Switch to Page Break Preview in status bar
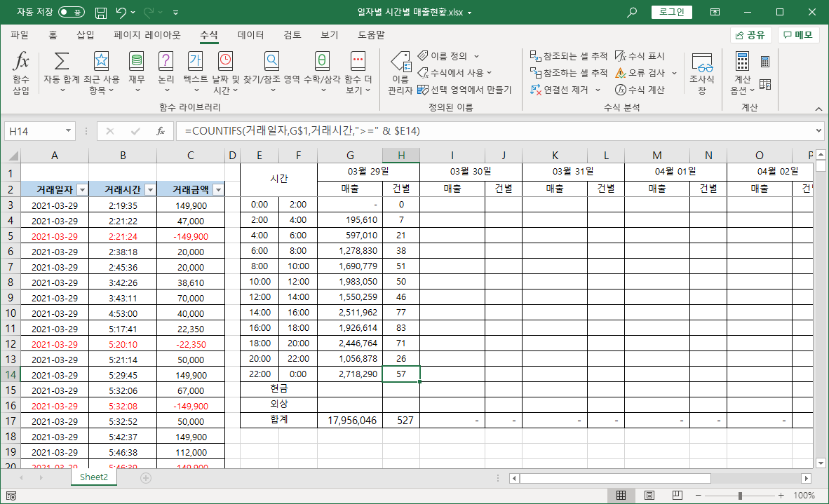The width and height of the screenshot is (829, 504). click(x=678, y=495)
